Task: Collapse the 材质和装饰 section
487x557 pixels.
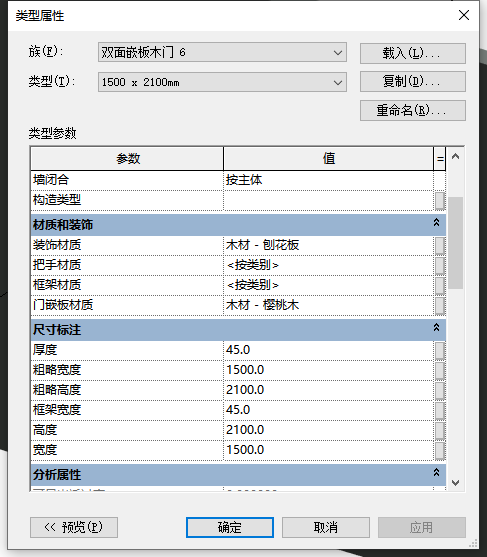Action: [x=437, y=223]
